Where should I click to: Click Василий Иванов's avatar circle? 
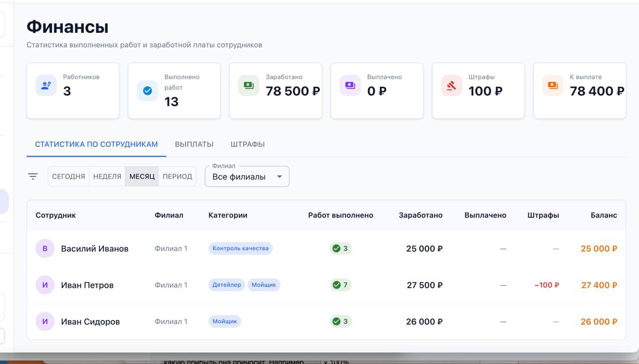pyautogui.click(x=45, y=248)
